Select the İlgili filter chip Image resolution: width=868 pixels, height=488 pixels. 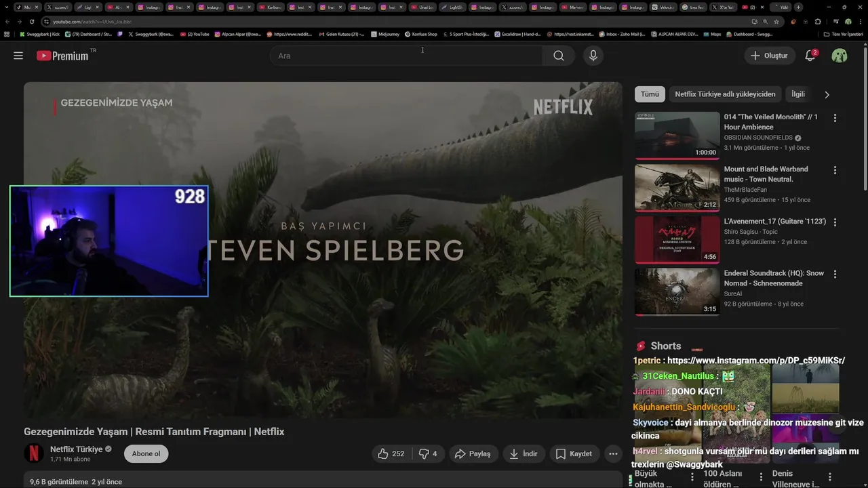pyautogui.click(x=798, y=94)
